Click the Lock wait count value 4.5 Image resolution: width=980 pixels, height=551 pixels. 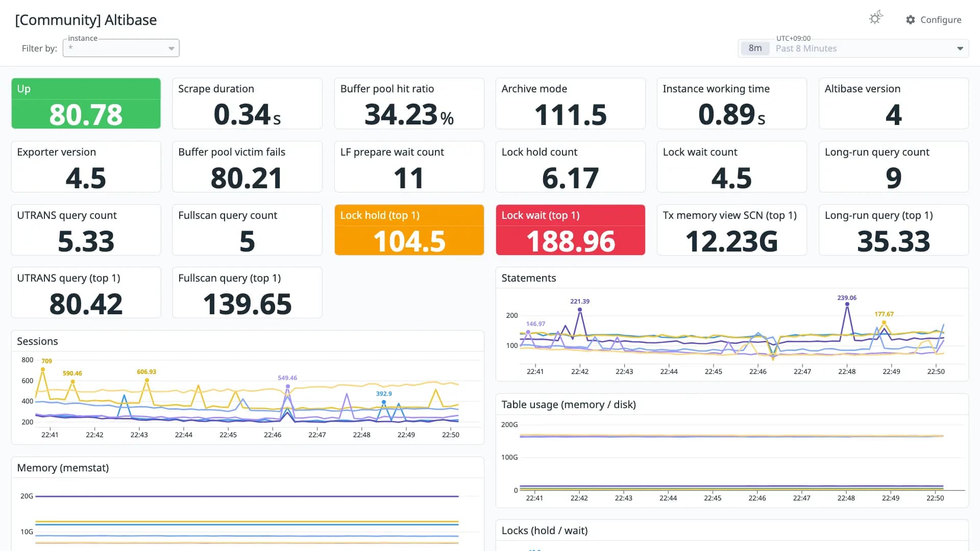(731, 178)
